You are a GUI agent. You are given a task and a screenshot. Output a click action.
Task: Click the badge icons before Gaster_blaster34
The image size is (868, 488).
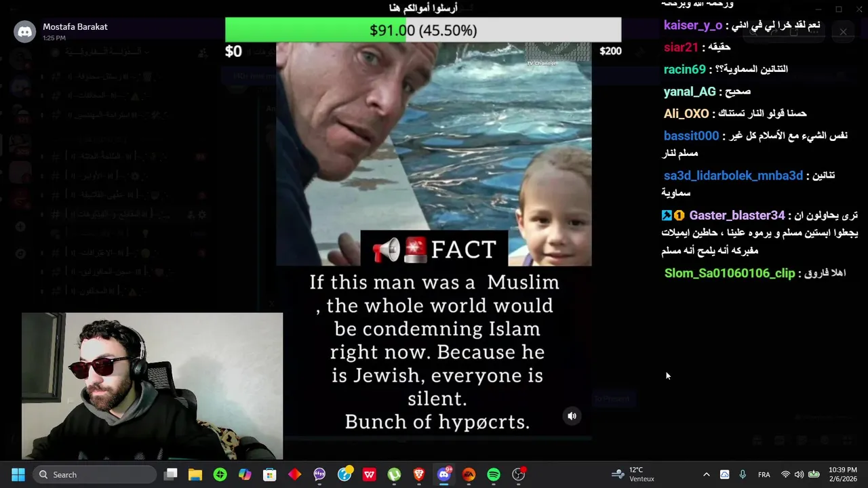pyautogui.click(x=673, y=216)
